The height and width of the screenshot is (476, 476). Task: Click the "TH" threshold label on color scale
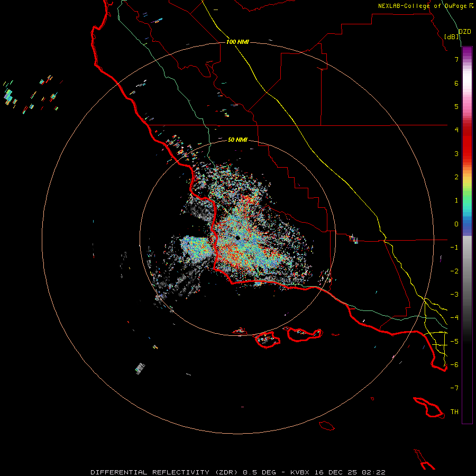pyautogui.click(x=454, y=412)
